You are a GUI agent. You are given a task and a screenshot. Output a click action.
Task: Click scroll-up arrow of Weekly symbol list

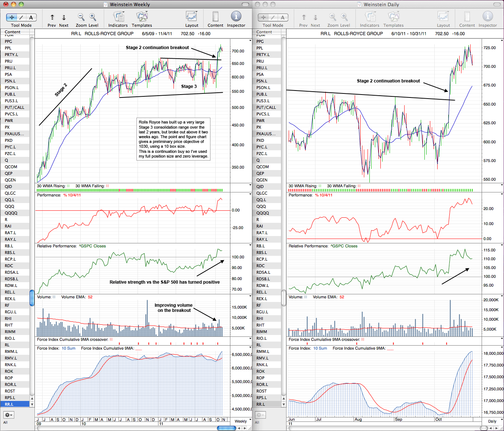click(x=32, y=398)
